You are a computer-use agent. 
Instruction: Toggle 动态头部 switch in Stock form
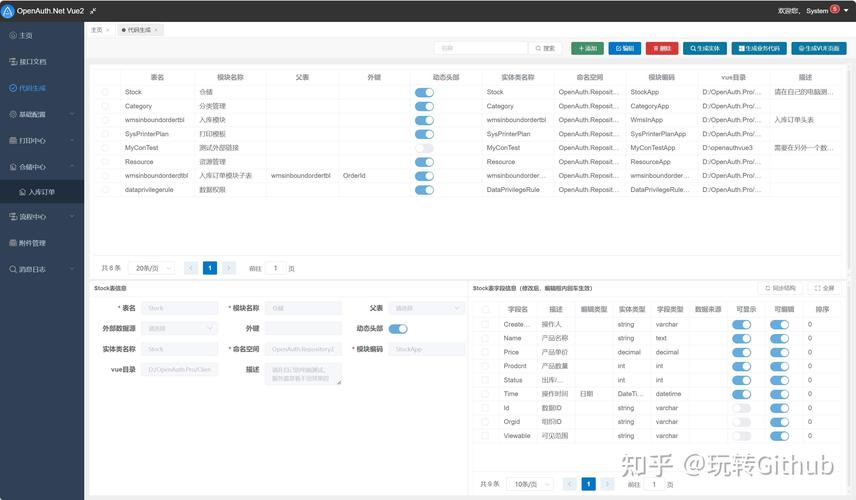398,329
